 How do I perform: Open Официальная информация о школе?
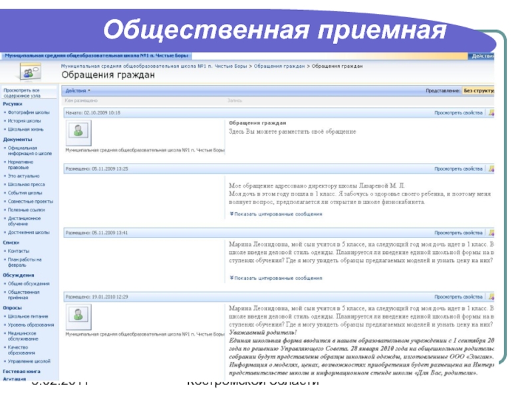30,151
